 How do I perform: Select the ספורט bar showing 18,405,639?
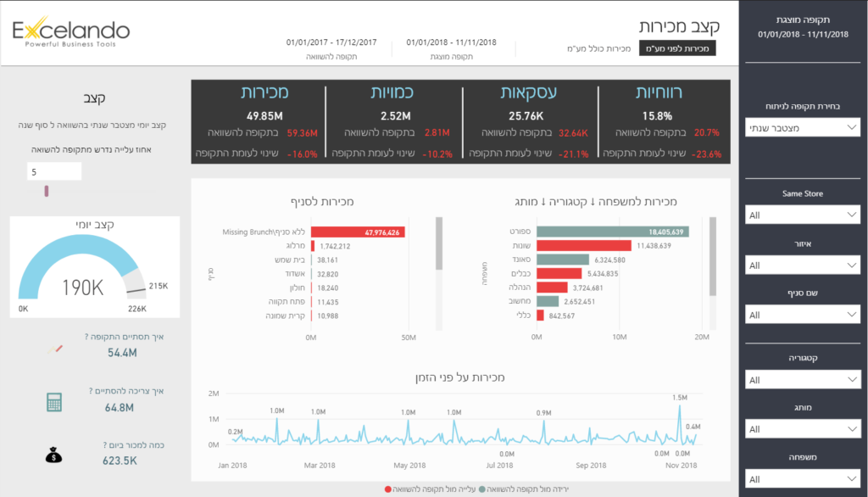tap(612, 232)
